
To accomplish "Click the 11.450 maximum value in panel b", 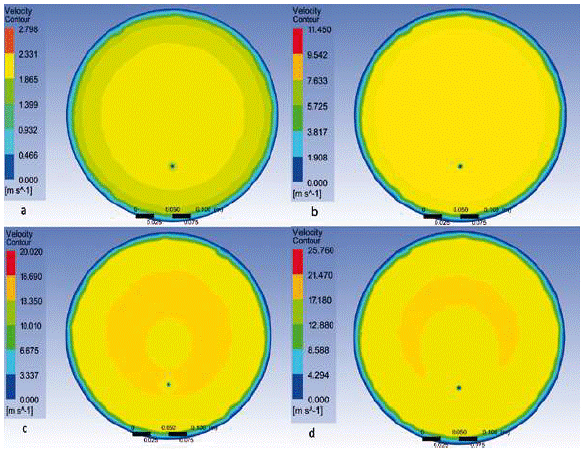I will point(320,30).
